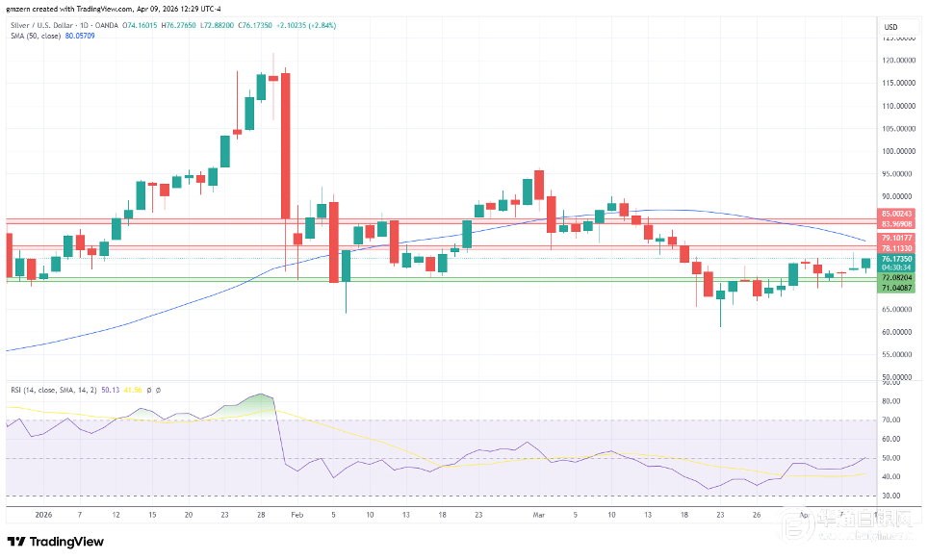Click the first ø symbol in RSI legend
The image size is (928, 560).
pyautogui.click(x=148, y=390)
